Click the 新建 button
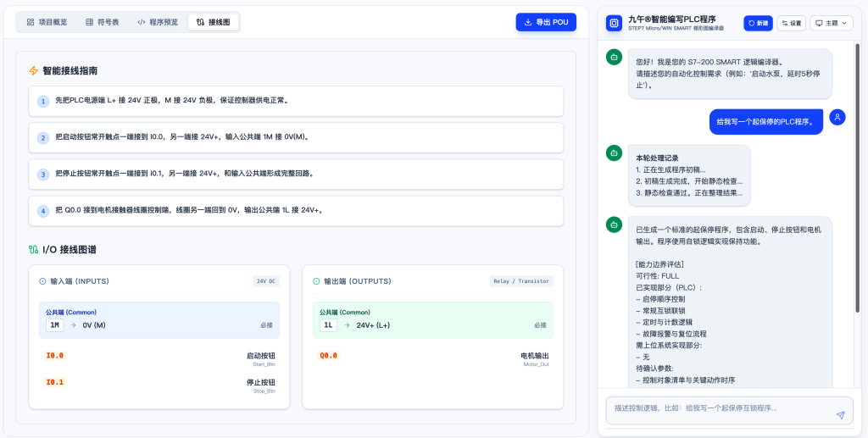 pyautogui.click(x=758, y=23)
